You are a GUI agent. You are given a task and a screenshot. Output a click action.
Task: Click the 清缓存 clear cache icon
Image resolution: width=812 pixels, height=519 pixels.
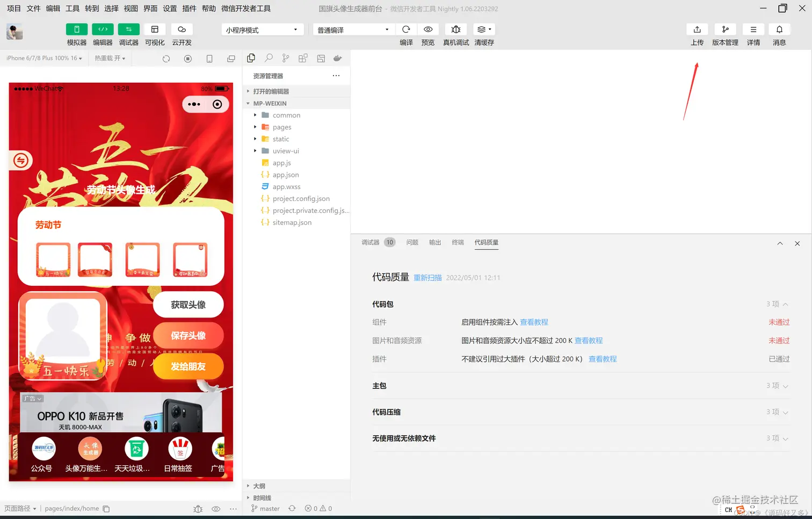[484, 29]
